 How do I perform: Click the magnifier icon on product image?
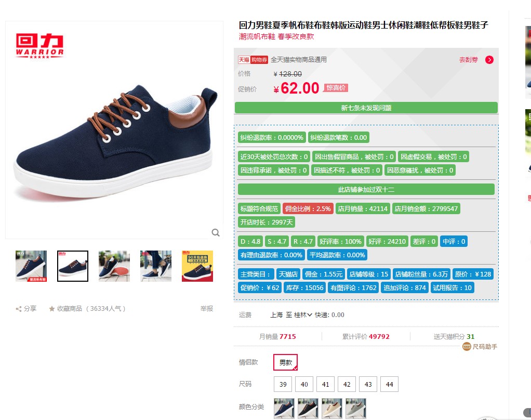pos(216,233)
